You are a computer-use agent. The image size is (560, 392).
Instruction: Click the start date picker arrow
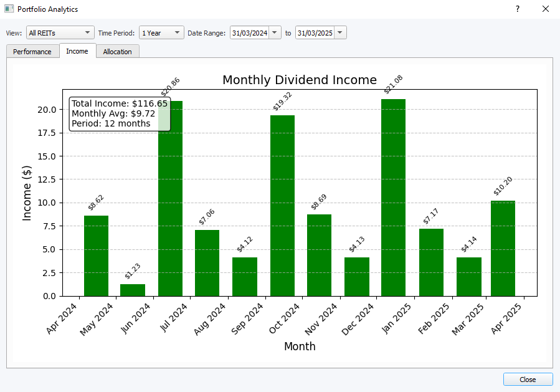[x=275, y=32]
